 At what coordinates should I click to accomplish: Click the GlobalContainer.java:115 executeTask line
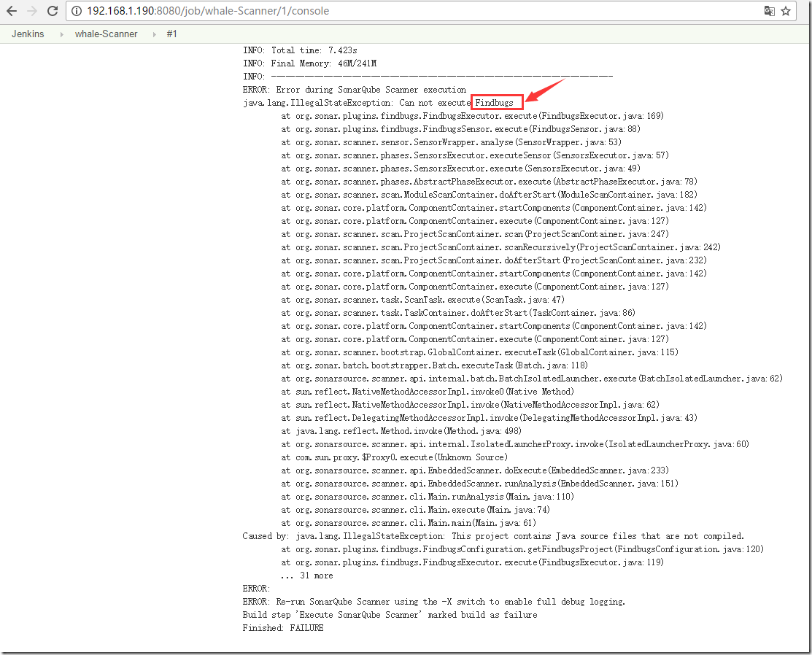coord(479,352)
